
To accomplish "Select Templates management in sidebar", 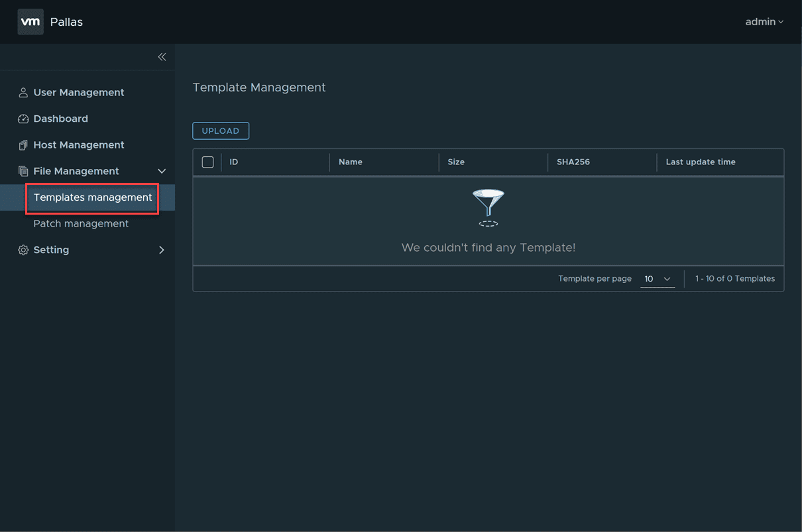I will [93, 197].
